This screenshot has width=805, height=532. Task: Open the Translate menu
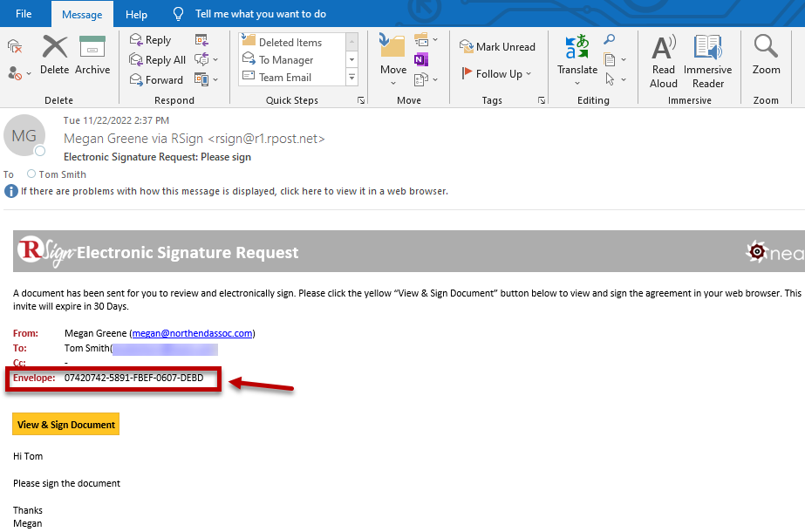[x=577, y=60]
